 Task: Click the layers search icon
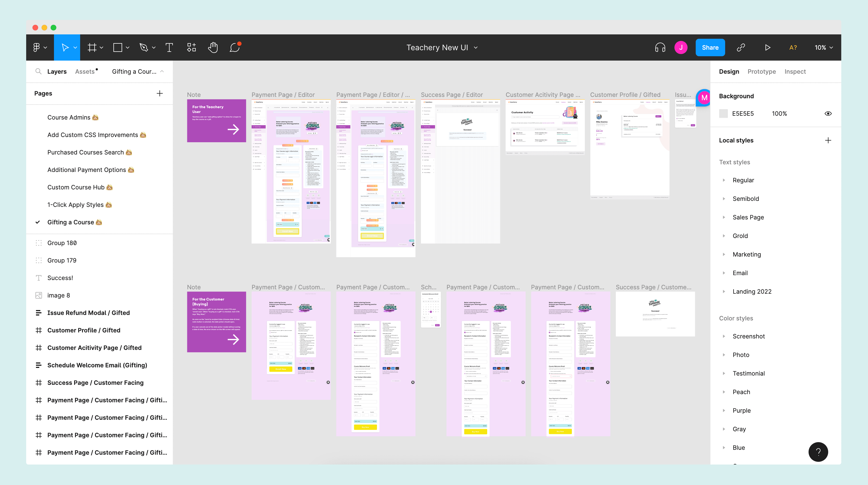click(38, 71)
